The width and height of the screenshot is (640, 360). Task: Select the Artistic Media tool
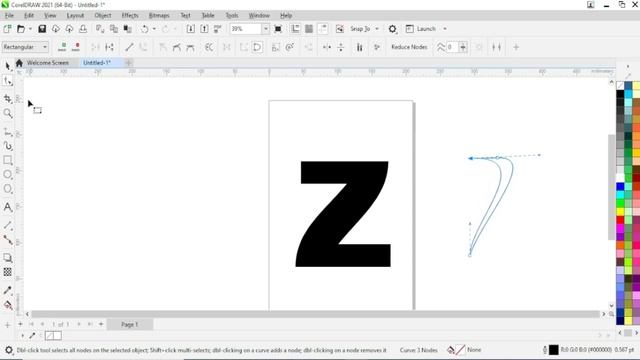7,146
